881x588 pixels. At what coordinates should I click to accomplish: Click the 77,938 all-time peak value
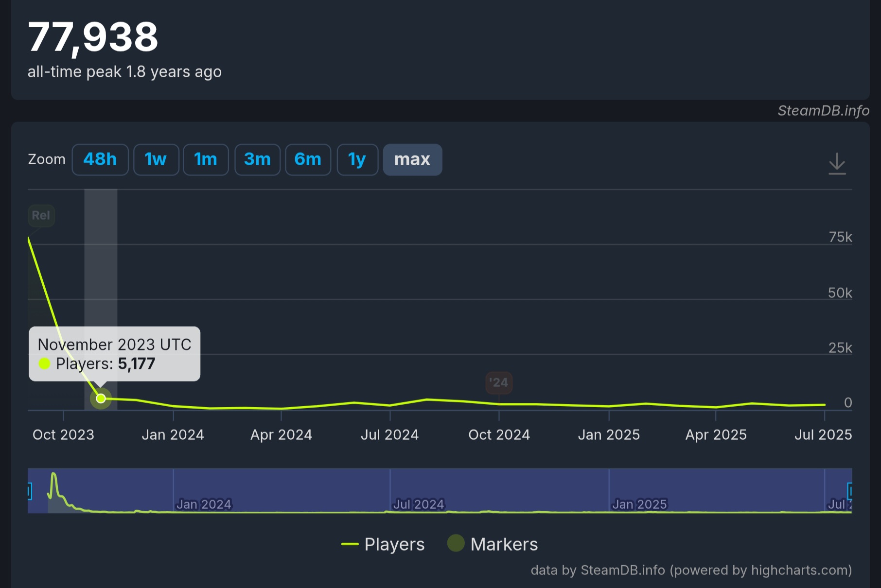pyautogui.click(x=93, y=37)
